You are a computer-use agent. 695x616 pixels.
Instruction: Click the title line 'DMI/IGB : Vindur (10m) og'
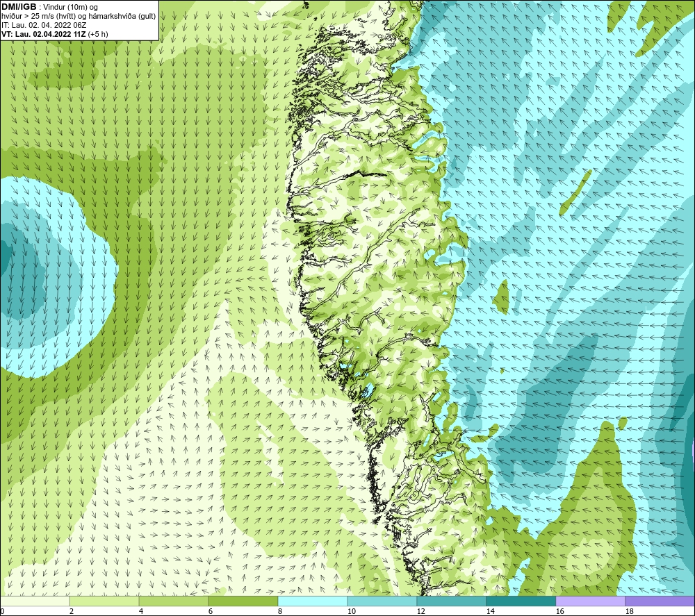(49, 7)
